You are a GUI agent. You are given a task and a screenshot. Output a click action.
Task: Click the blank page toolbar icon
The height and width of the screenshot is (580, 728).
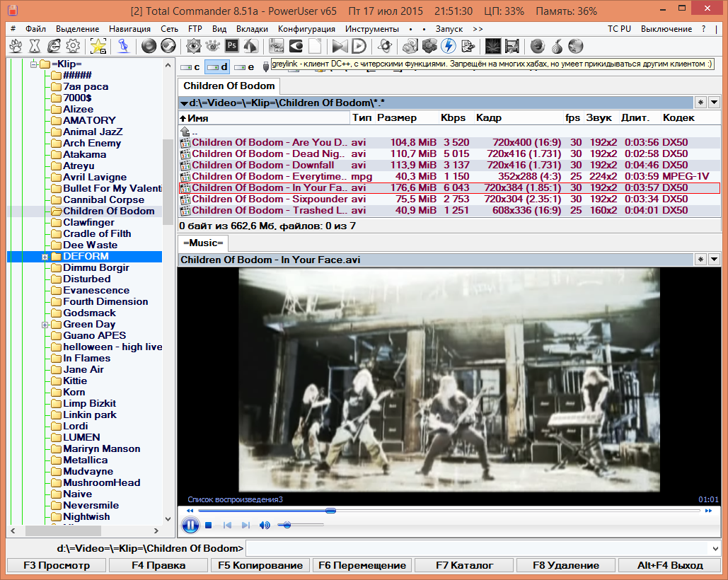[x=315, y=46]
